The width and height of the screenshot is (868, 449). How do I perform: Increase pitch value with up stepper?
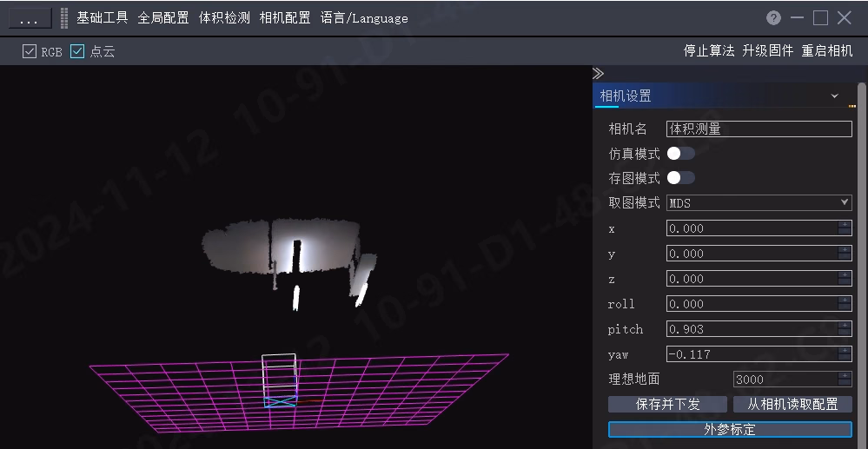point(845,325)
